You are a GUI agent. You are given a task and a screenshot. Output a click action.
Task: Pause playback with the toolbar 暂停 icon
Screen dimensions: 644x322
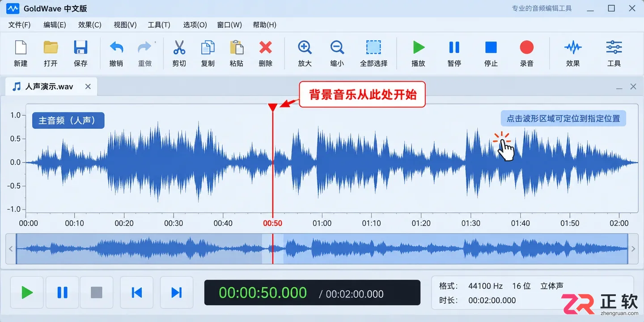454,47
